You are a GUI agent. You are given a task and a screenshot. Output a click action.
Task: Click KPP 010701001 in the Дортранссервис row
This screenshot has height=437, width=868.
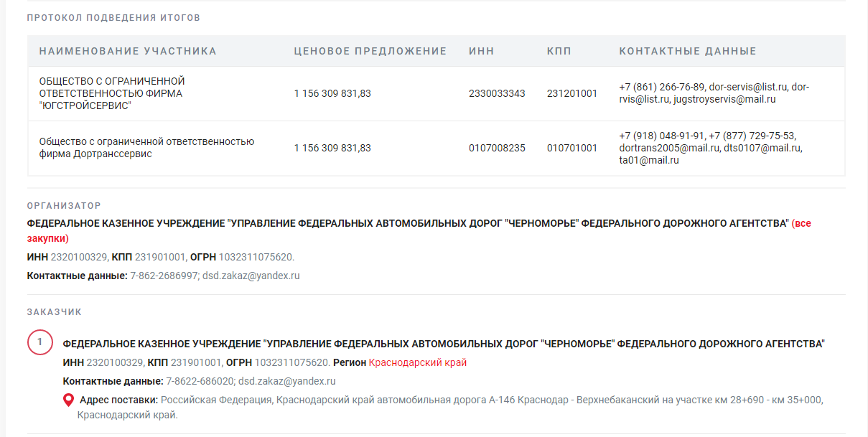coord(571,148)
